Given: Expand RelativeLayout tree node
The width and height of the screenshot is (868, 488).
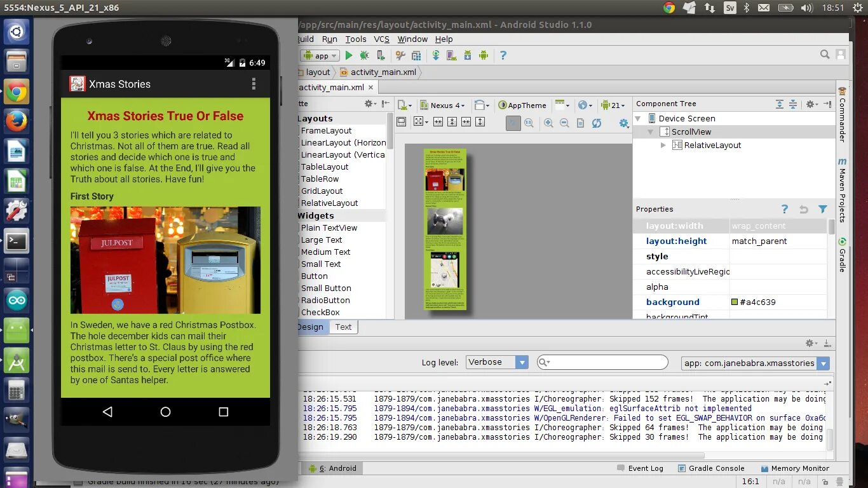Looking at the screenshot, I should 663,145.
